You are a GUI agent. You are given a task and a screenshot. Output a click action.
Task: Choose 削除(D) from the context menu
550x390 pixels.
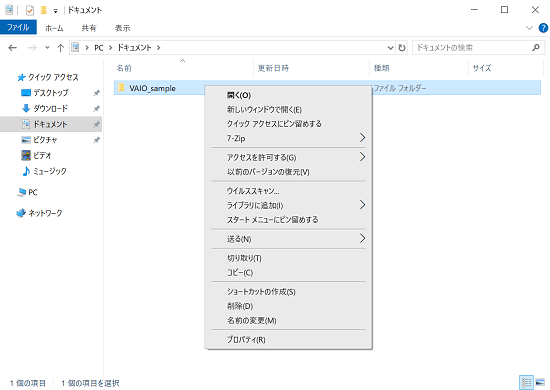click(x=288, y=306)
